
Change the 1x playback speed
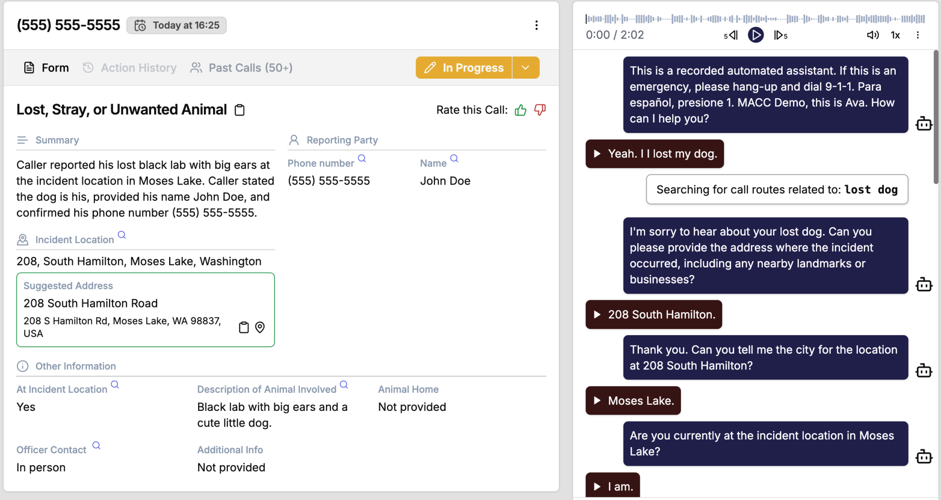[895, 35]
